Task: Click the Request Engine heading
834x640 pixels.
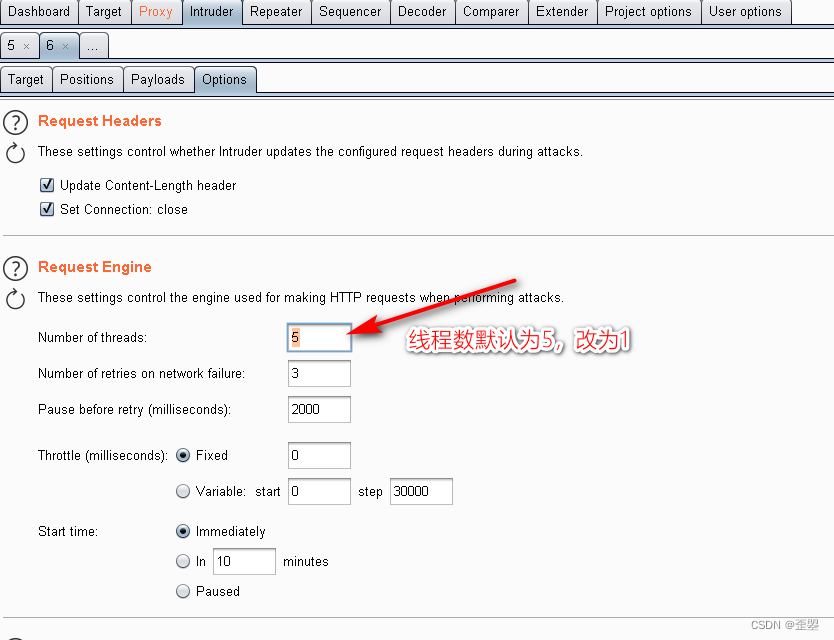Action: coord(95,267)
